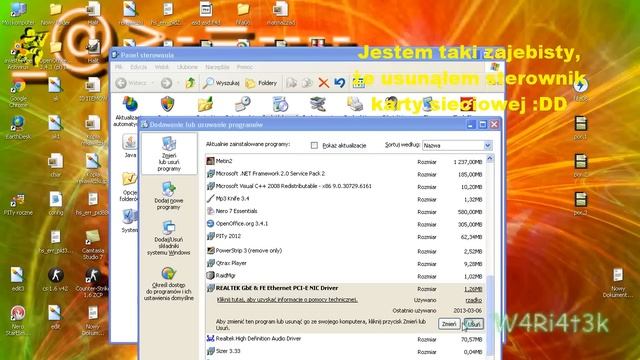Click 'Wyszukaj' search button in Panel sterowania
This screenshot has width=640, height=360.
(222, 83)
